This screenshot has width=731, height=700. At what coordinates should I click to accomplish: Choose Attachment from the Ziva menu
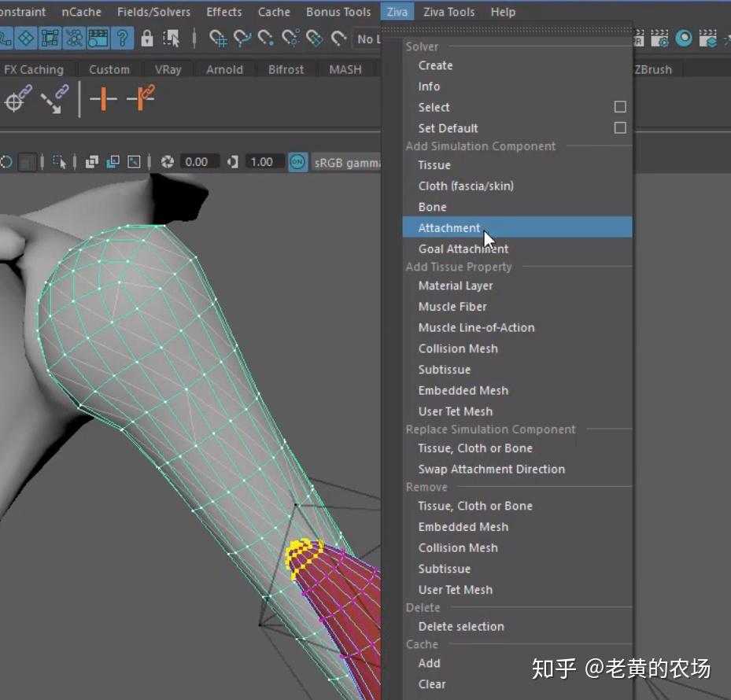(449, 227)
